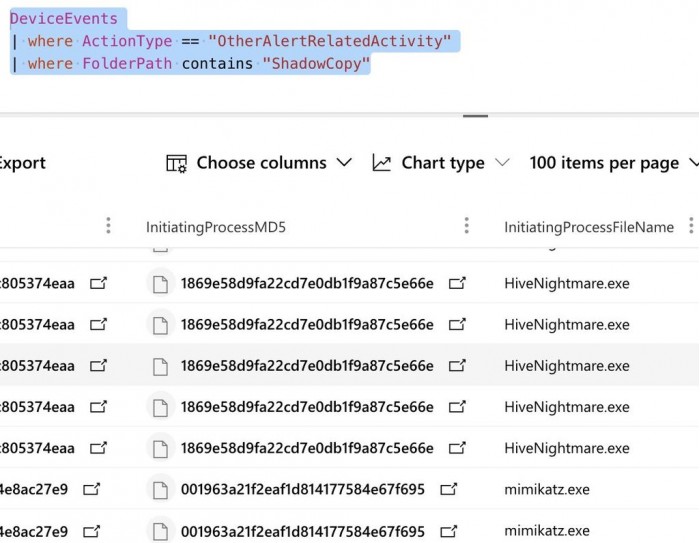700x543 pixels.
Task: Sort by InitiatingProcessFileName column header
Action: point(588,227)
